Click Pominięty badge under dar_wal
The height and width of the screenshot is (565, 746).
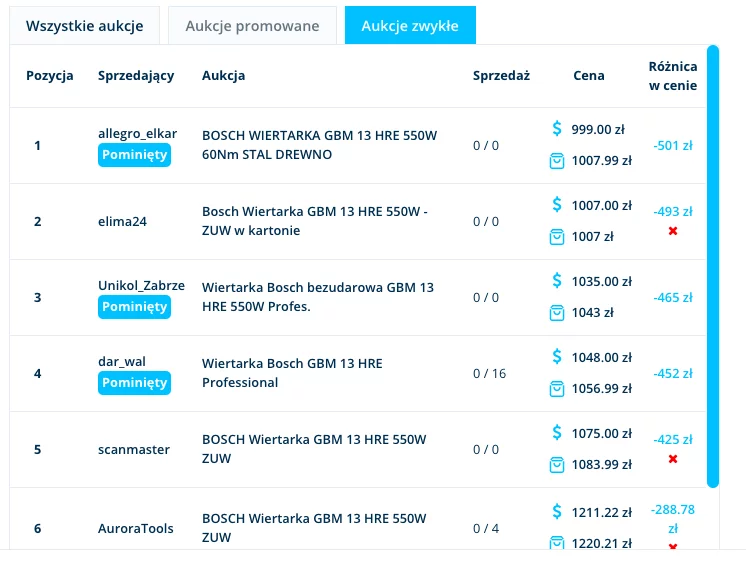click(x=134, y=383)
